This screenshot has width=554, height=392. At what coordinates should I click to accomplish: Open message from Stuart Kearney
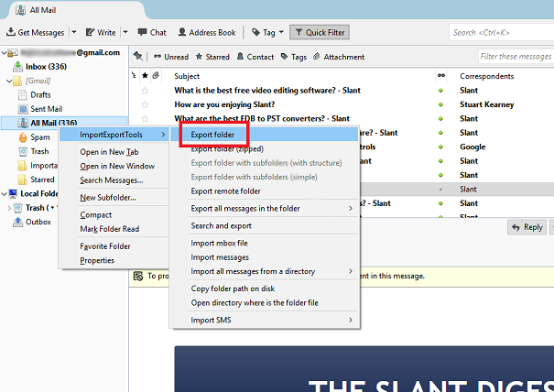(487, 104)
